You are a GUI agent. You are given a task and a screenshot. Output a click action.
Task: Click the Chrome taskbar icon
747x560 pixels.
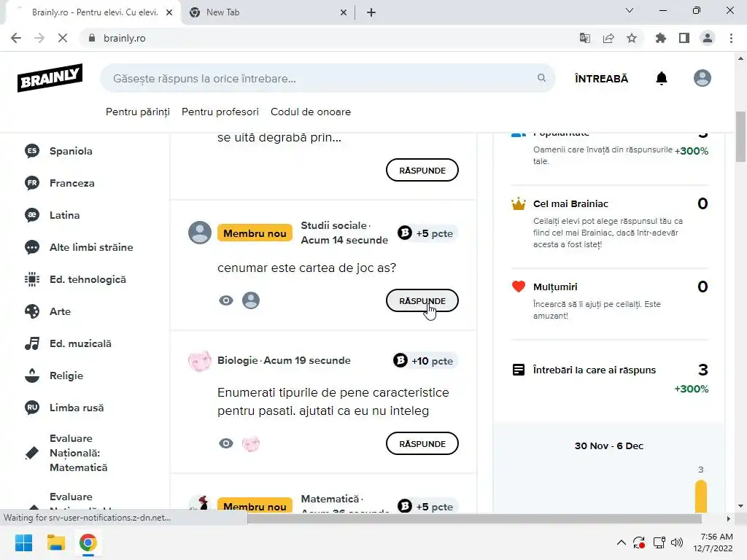tap(88, 542)
